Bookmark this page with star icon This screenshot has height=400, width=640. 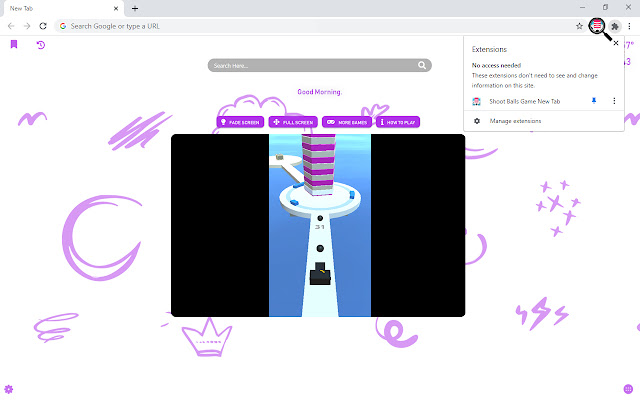pyautogui.click(x=579, y=26)
